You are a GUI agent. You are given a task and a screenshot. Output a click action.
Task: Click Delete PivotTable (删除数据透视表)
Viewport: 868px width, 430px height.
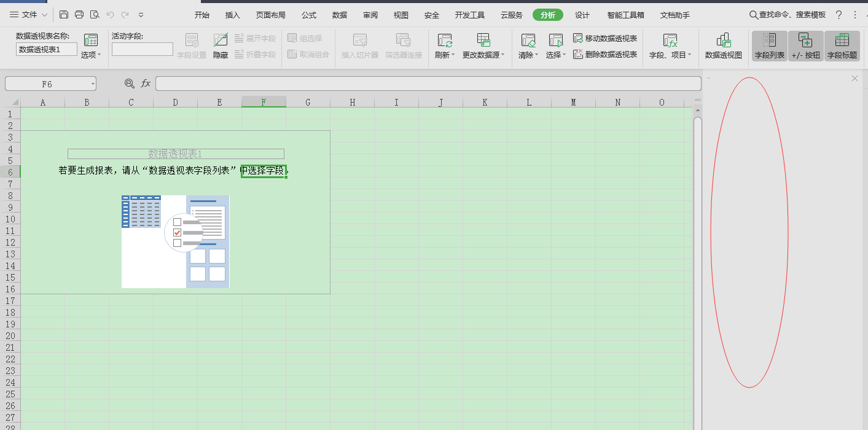point(605,54)
